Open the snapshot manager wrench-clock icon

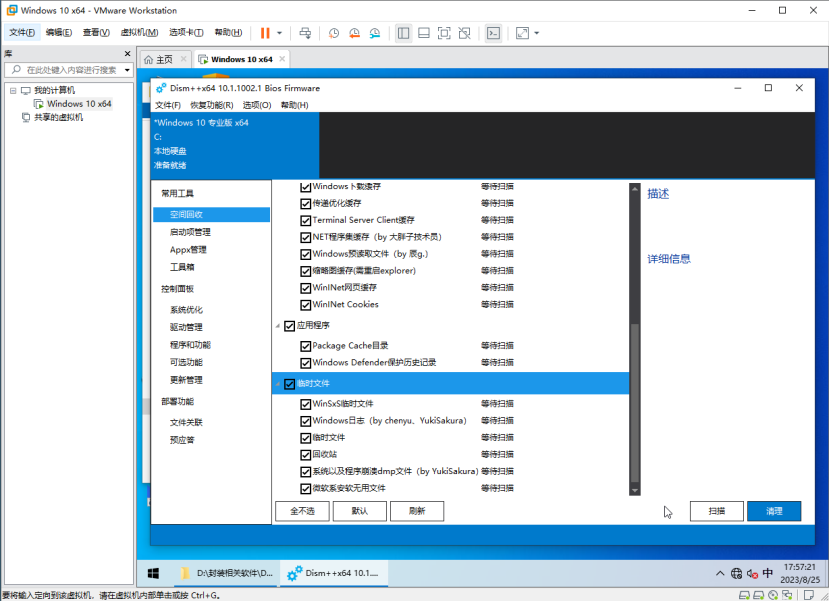pyautogui.click(x=375, y=33)
